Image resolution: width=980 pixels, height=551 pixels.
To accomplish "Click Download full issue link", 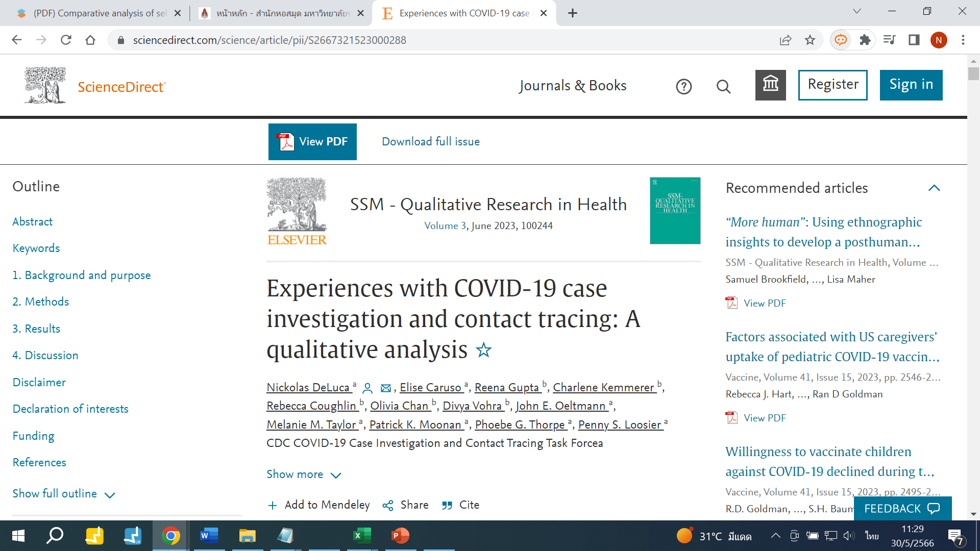I will tap(431, 142).
